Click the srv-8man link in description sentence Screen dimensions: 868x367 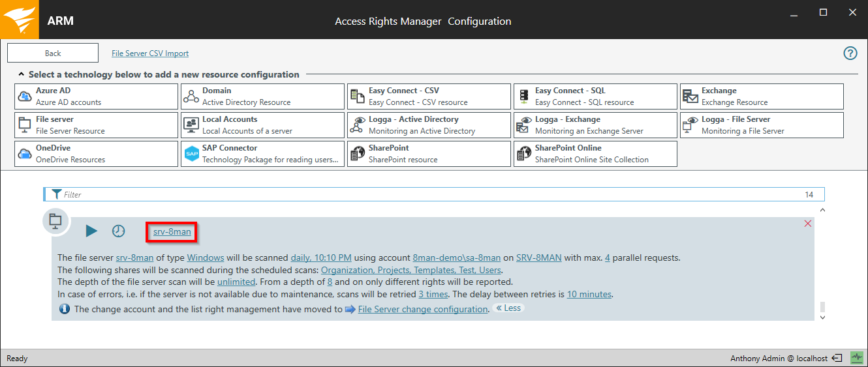134,257
